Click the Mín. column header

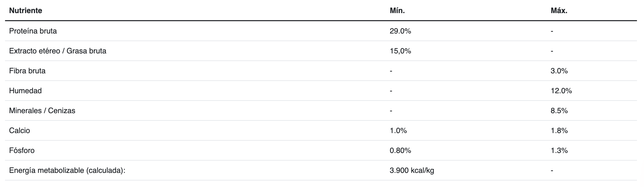(x=397, y=11)
